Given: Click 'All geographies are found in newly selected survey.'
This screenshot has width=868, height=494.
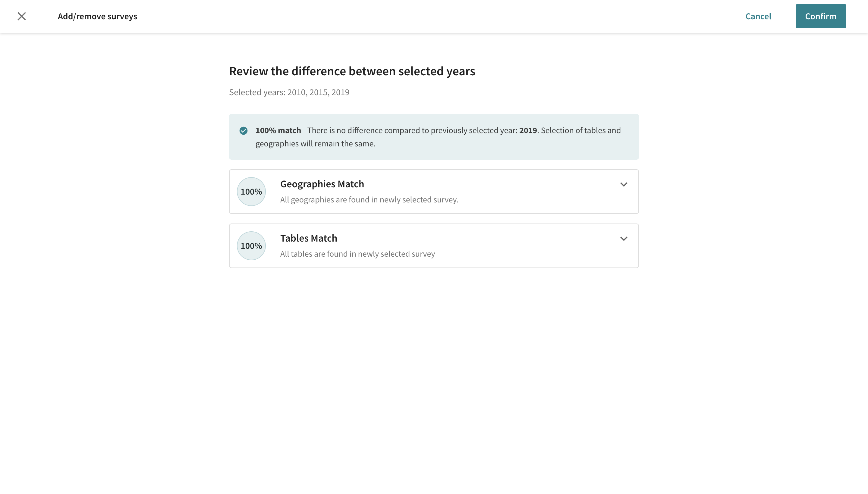Looking at the screenshot, I should point(369,199).
